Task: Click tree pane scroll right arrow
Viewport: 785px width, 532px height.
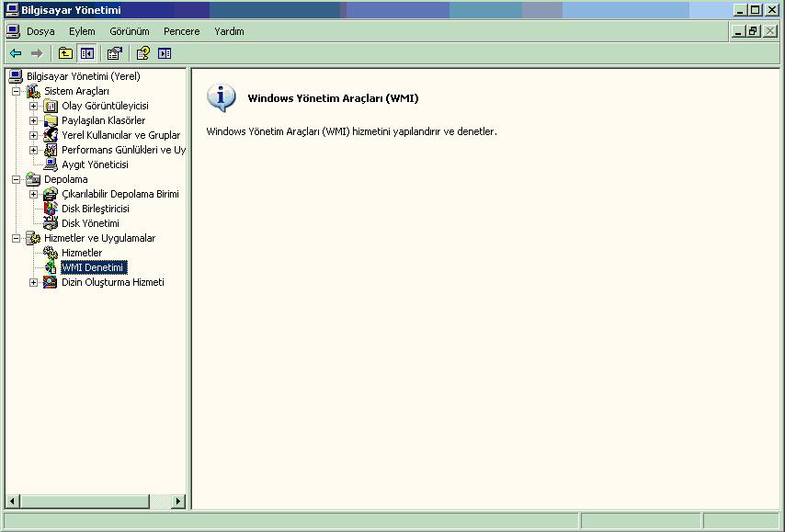Action: pyautogui.click(x=177, y=501)
